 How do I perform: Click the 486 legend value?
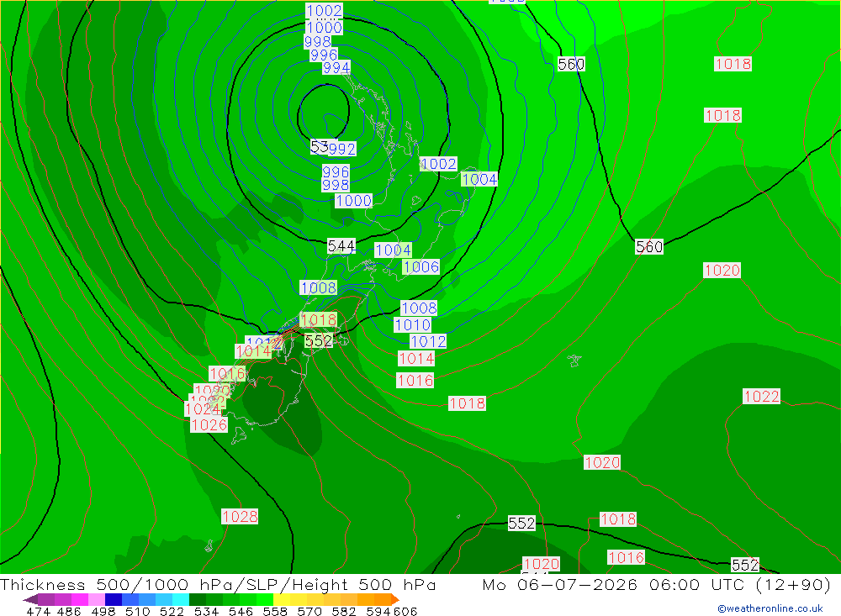[x=69, y=611]
